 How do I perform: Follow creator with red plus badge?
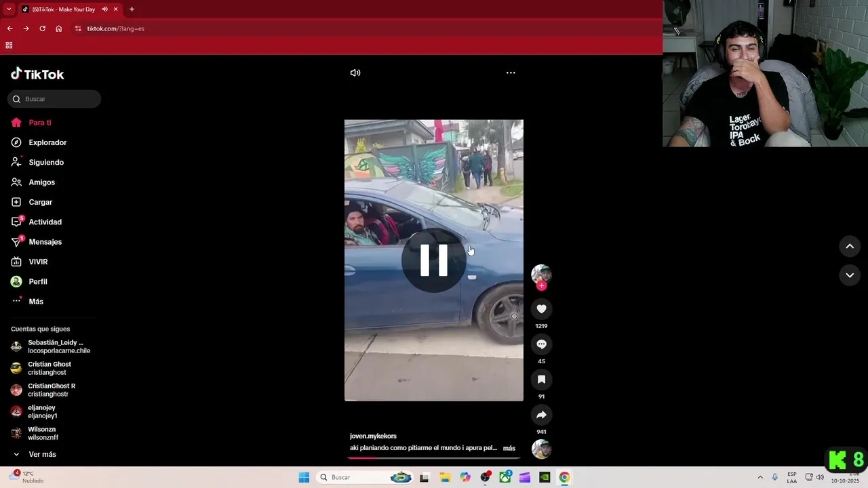[541, 286]
